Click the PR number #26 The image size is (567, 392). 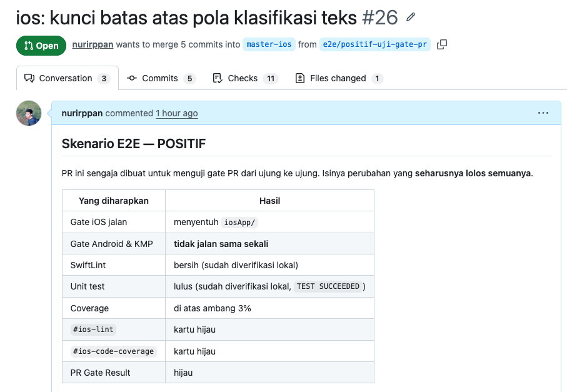[379, 18]
